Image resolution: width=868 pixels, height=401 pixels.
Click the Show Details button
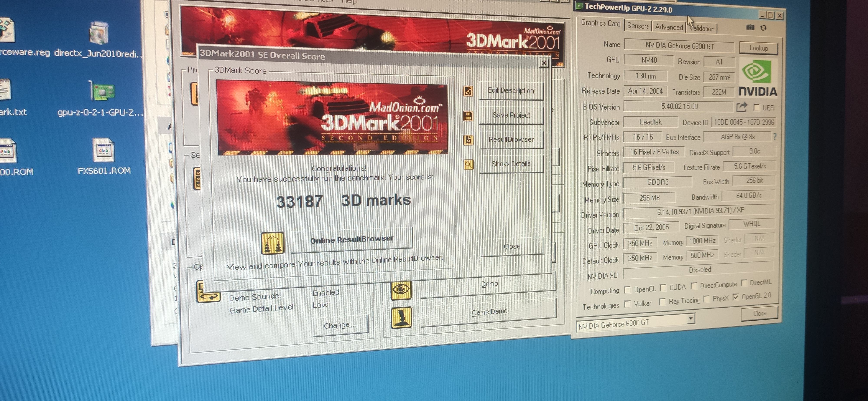coord(511,164)
